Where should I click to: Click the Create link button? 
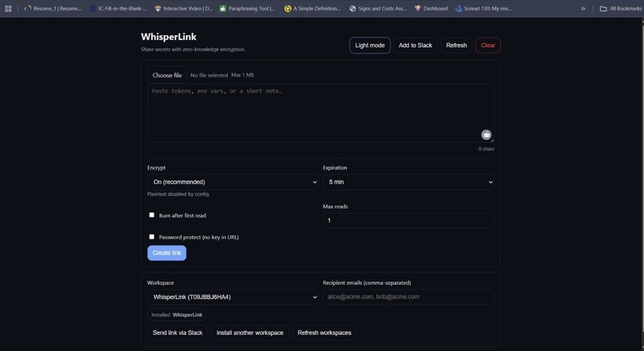tap(167, 253)
